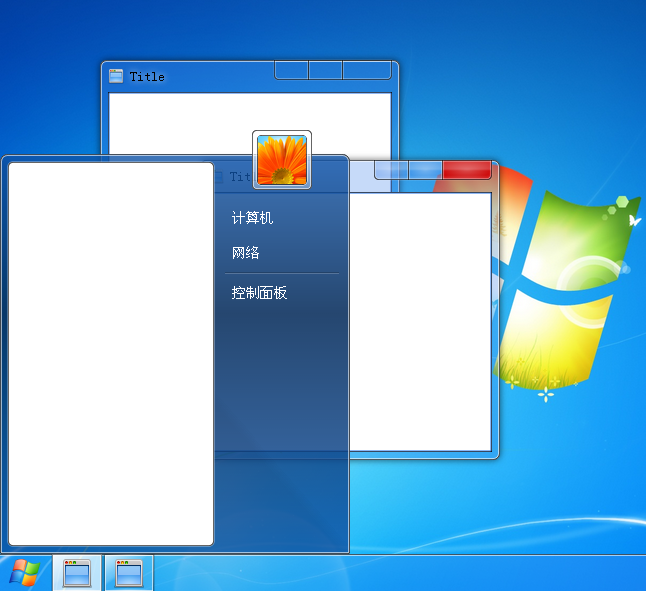The height and width of the screenshot is (591, 646).
Task: Open 计算机 from the Start menu
Action: click(x=252, y=217)
